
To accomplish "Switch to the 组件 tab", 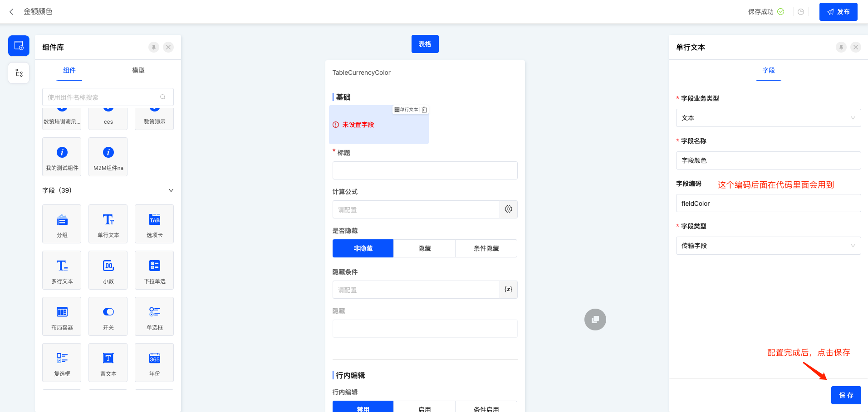I will [69, 70].
